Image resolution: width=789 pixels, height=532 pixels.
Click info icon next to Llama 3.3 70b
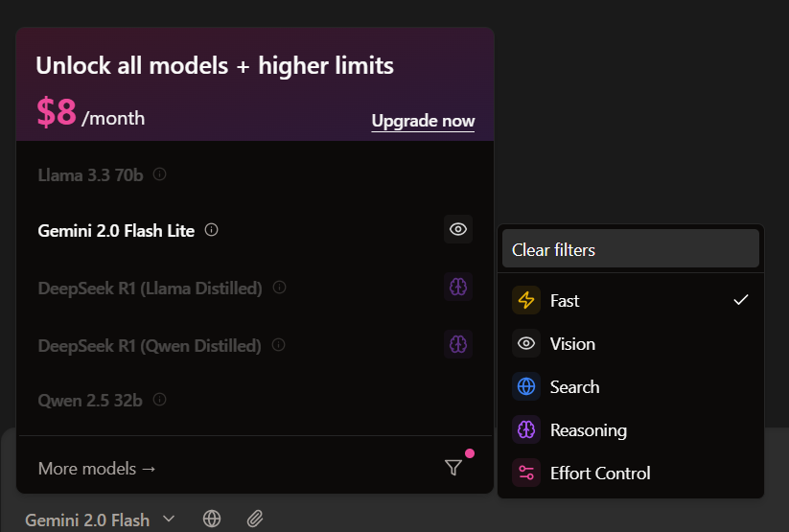(x=160, y=174)
